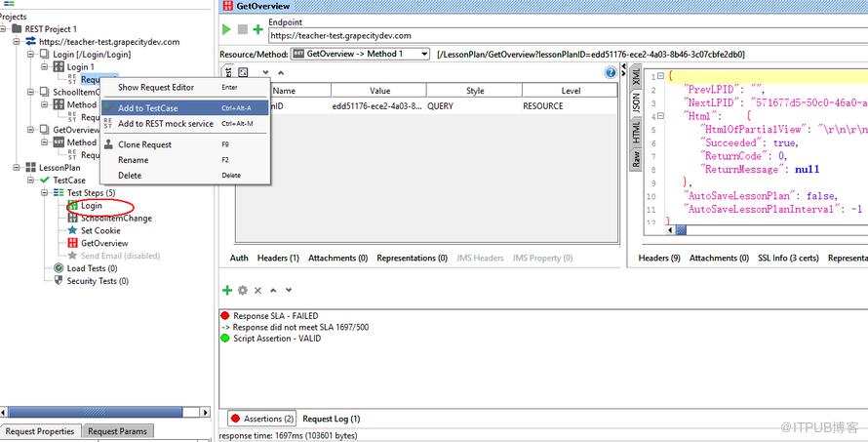The height and width of the screenshot is (442, 868).
Task: Click green plus beside Endpoint field
Action: coord(258,29)
